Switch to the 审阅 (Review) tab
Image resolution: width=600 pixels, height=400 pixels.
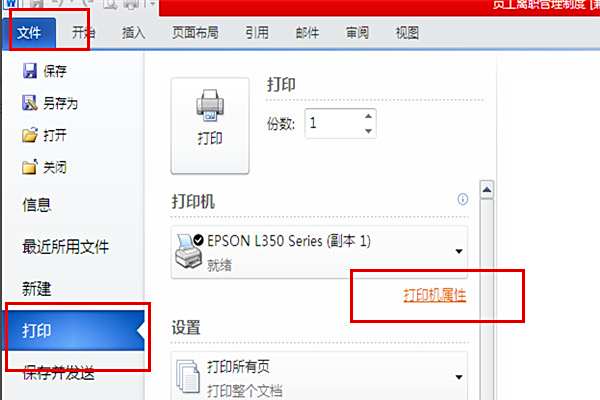(x=357, y=33)
